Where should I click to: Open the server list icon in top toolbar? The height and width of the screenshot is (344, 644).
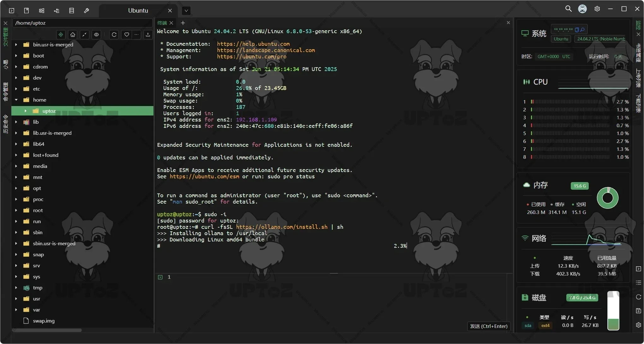tap(72, 10)
